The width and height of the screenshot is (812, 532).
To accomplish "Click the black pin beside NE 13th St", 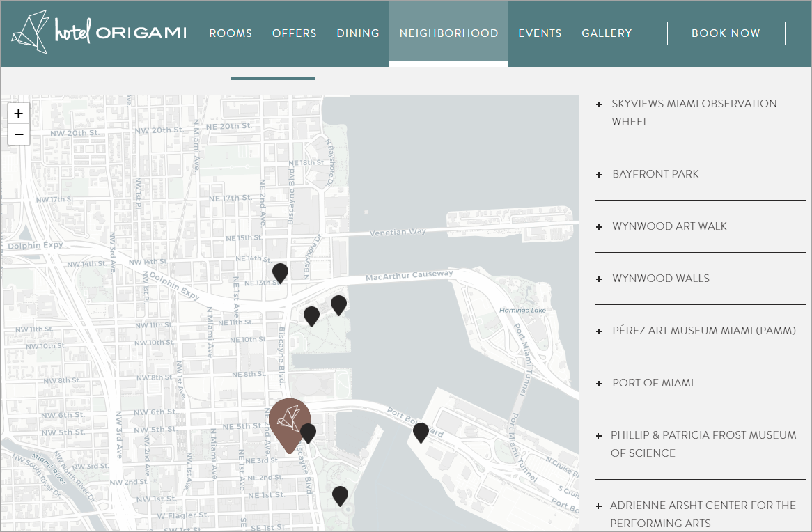I will click(x=280, y=273).
